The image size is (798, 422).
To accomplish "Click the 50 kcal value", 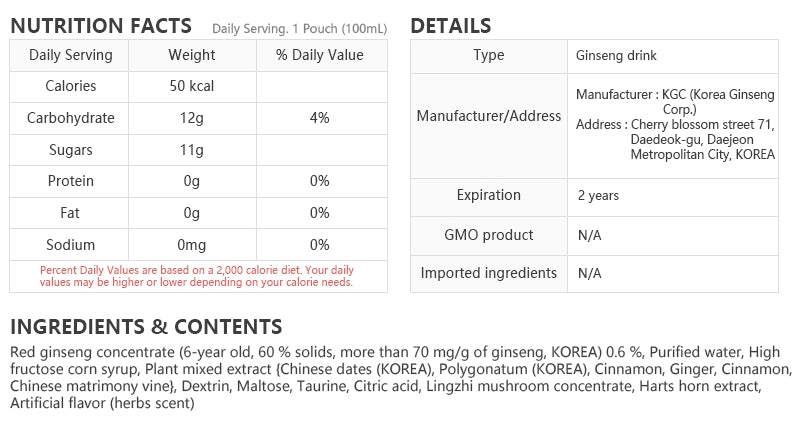I will (x=192, y=86).
